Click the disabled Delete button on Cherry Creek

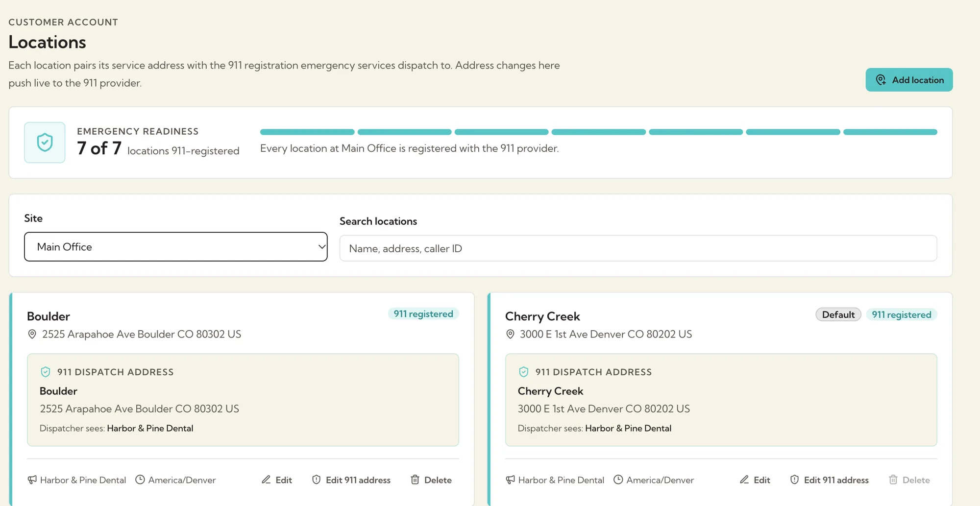(x=909, y=480)
